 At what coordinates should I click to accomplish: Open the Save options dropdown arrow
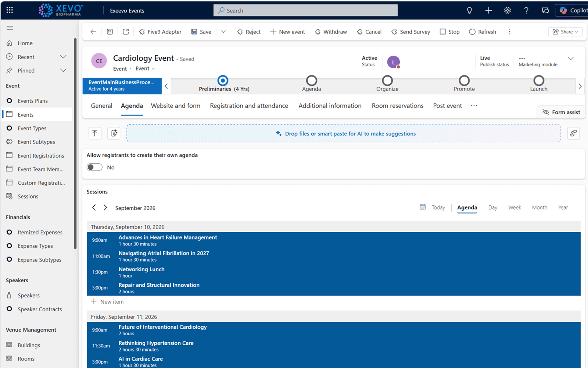(223, 32)
